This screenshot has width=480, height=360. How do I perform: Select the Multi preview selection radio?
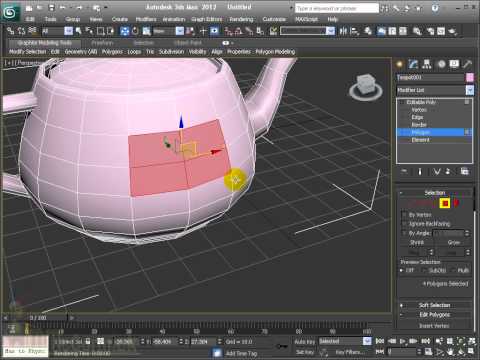[x=453, y=270]
